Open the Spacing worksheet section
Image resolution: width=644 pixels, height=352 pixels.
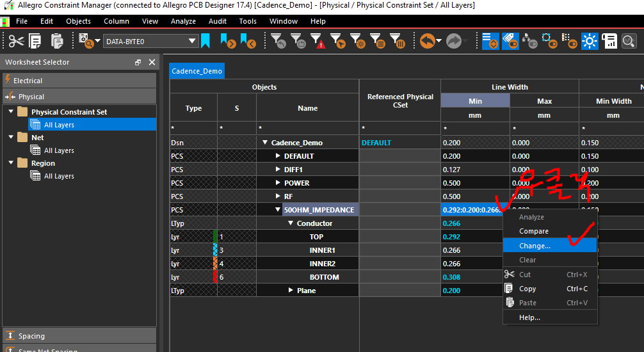pyautogui.click(x=79, y=336)
